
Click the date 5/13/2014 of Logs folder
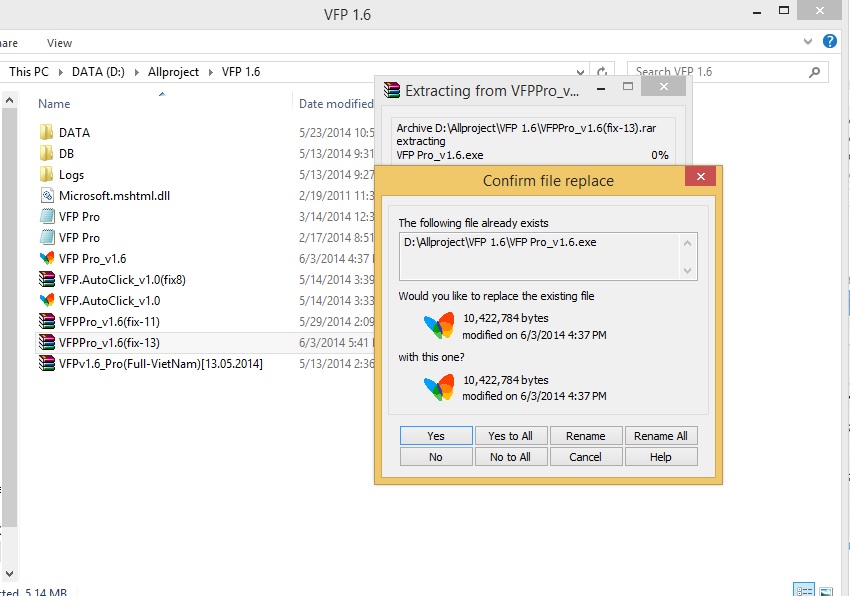pos(336,175)
